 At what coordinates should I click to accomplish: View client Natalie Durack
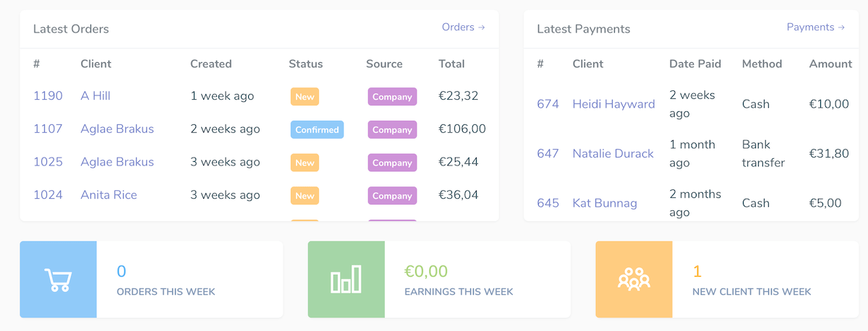coord(613,154)
